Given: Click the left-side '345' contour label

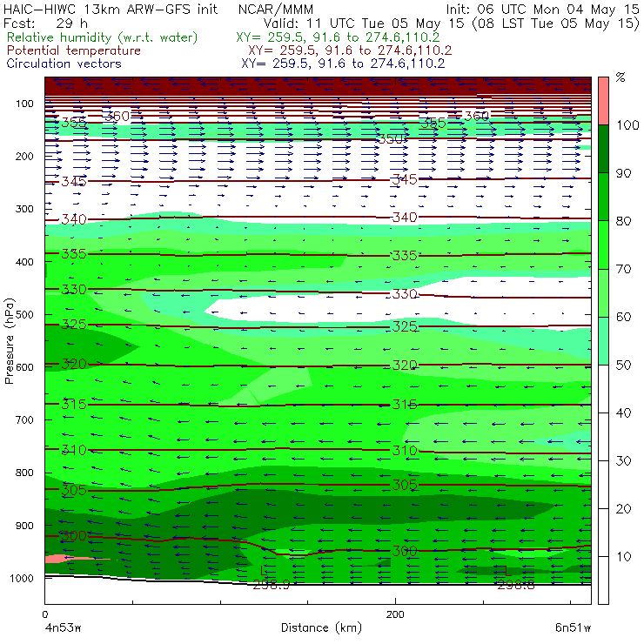Looking at the screenshot, I should 74,181.
